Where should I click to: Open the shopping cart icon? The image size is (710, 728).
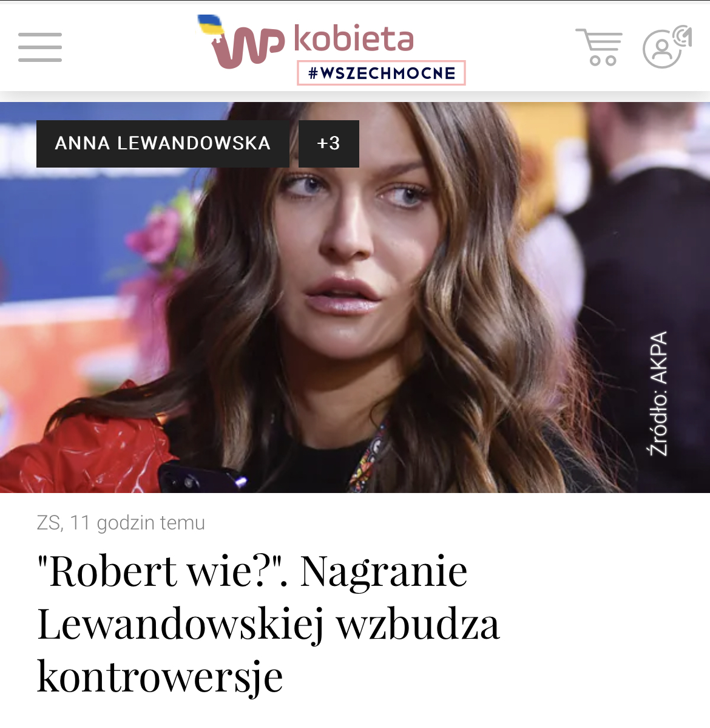click(600, 47)
